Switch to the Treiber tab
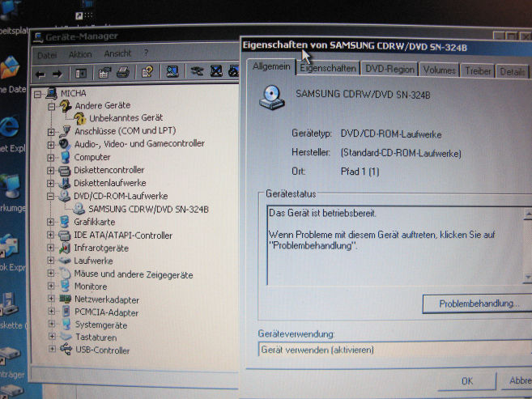The width and height of the screenshot is (532, 399). [478, 71]
